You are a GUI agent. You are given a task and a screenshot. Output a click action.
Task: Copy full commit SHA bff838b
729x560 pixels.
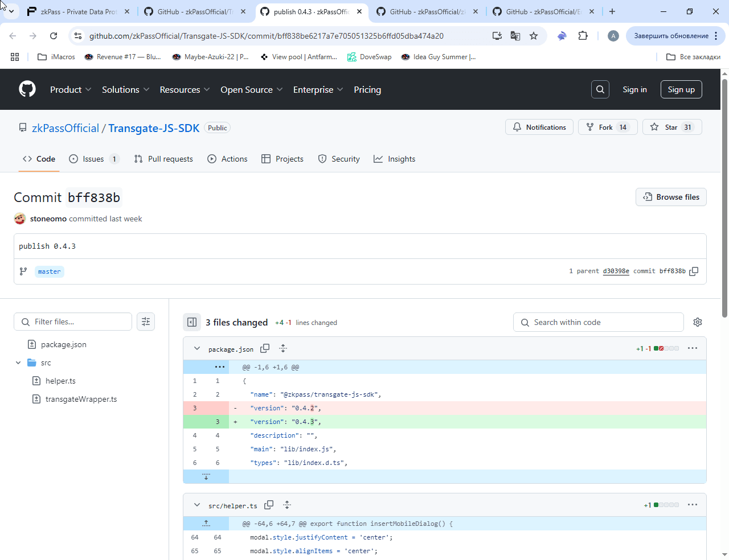694,271
